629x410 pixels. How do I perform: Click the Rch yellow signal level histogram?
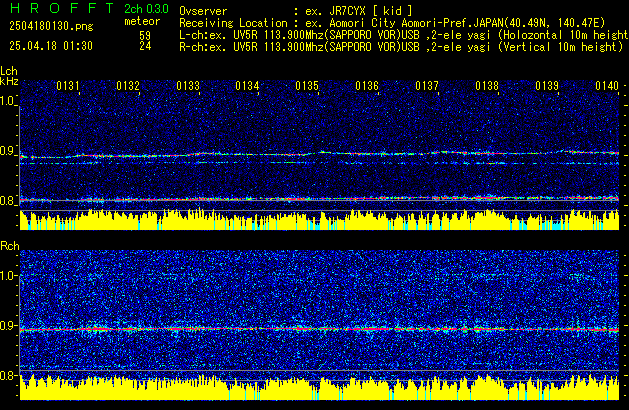(319, 388)
